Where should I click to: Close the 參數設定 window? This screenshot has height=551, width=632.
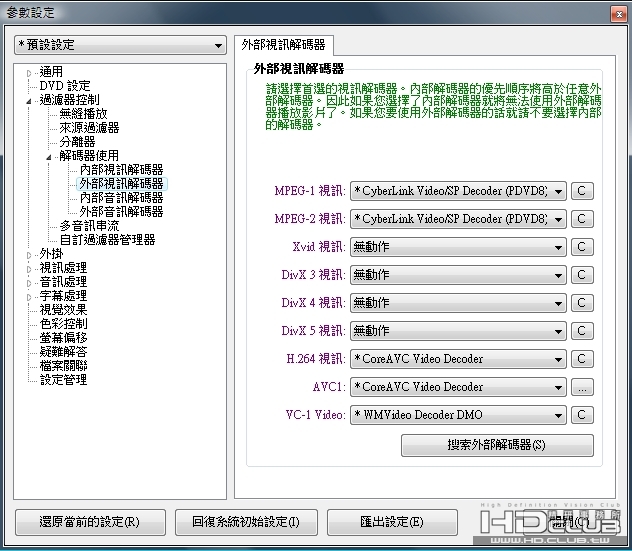619,15
